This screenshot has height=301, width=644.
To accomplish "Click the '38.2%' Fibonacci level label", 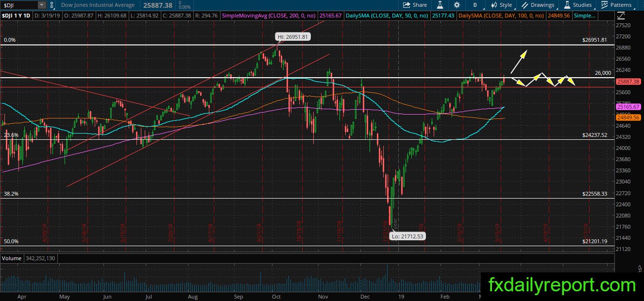I will pyautogui.click(x=11, y=193).
